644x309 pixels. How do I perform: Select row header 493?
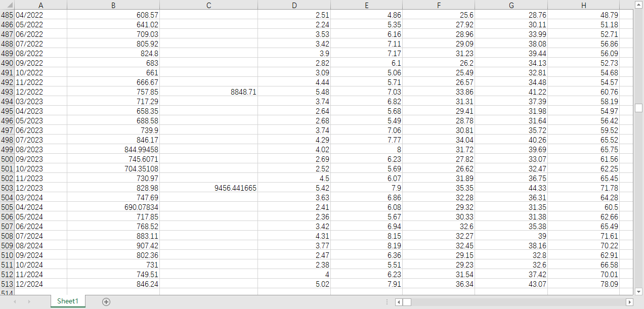click(x=8, y=92)
